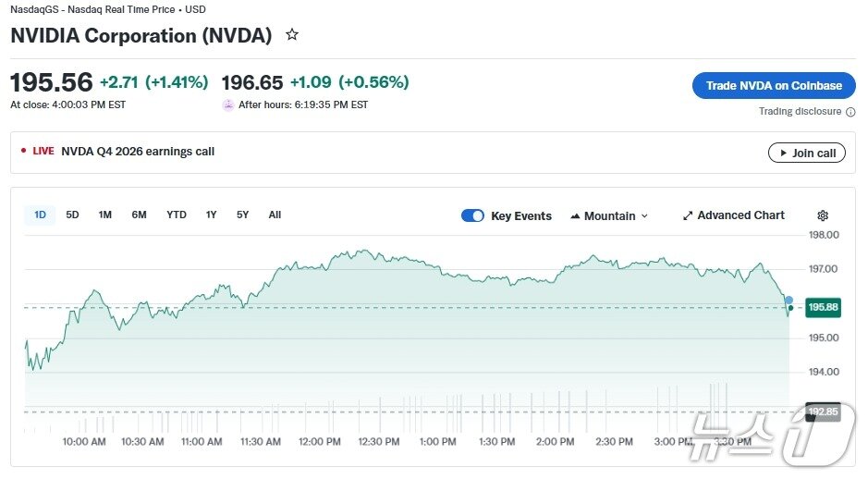Select the YTD range tab
This screenshot has width=868, height=479.
click(x=177, y=215)
